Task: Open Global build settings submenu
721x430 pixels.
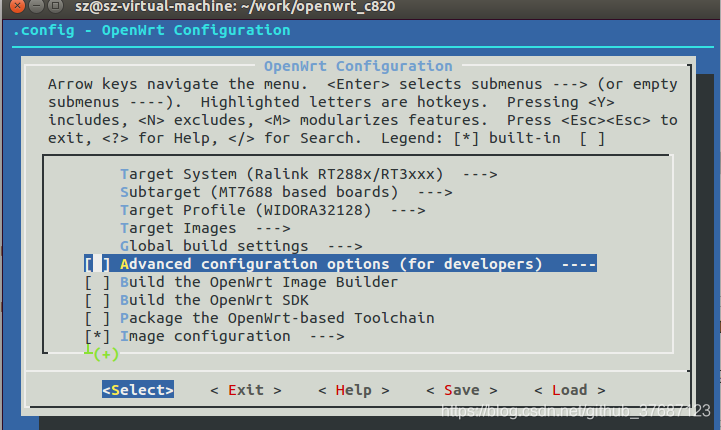Action: [241, 246]
